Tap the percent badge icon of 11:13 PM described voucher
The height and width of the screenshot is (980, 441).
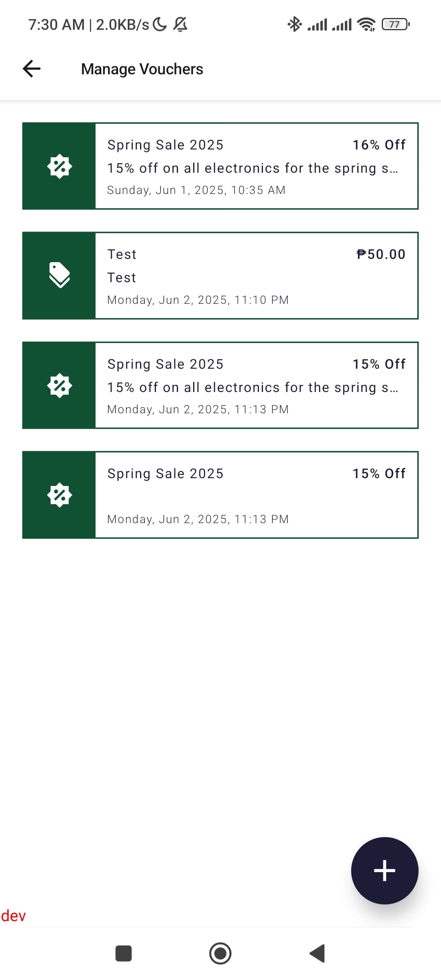pyautogui.click(x=60, y=385)
